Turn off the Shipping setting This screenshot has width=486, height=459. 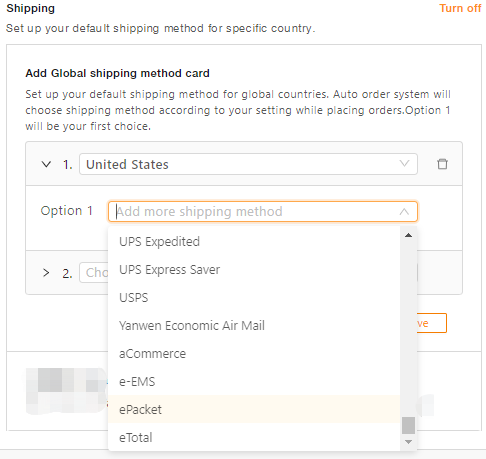point(460,8)
